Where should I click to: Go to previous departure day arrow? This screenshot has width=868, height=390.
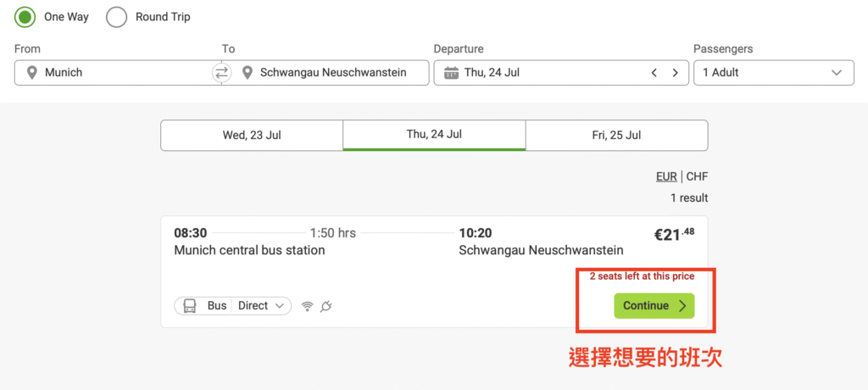[654, 73]
